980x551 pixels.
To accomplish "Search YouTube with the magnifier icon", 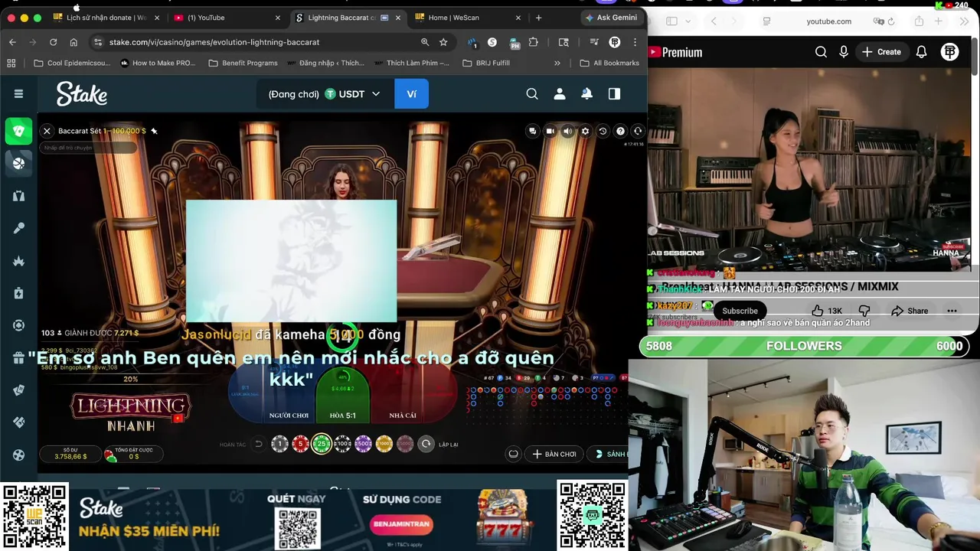I will (x=821, y=52).
